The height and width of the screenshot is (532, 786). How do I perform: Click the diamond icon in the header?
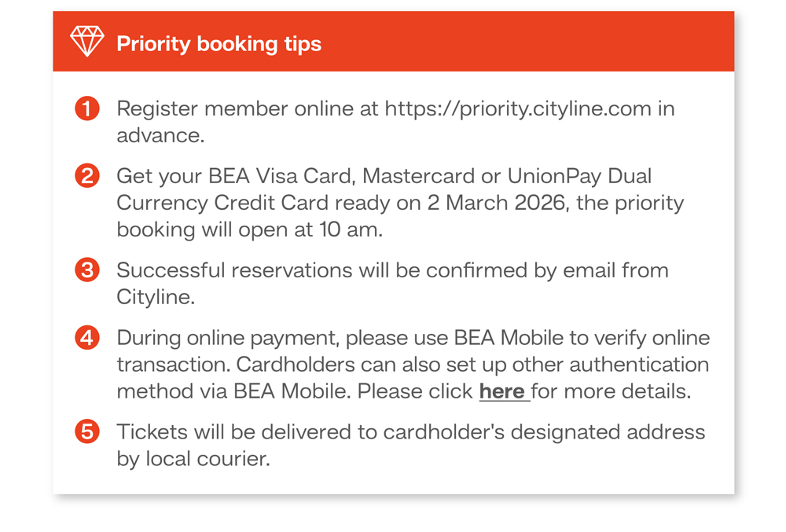(x=86, y=42)
